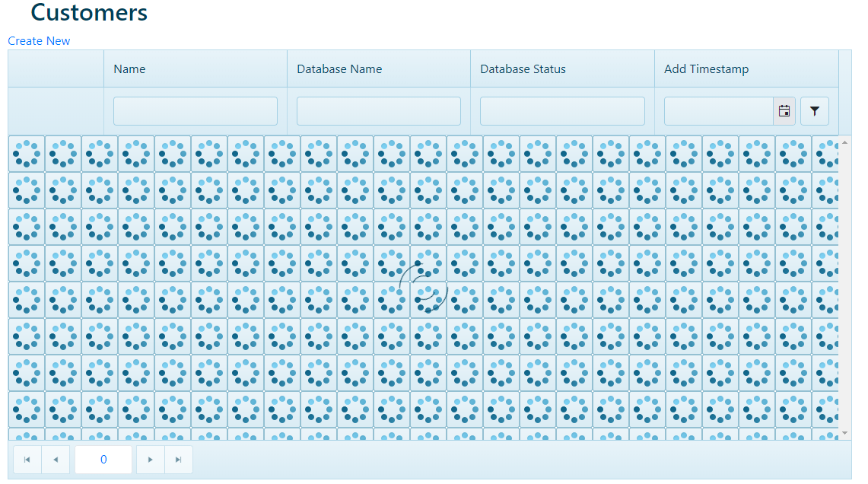
Task: Go to the next page
Action: pyautogui.click(x=150, y=460)
